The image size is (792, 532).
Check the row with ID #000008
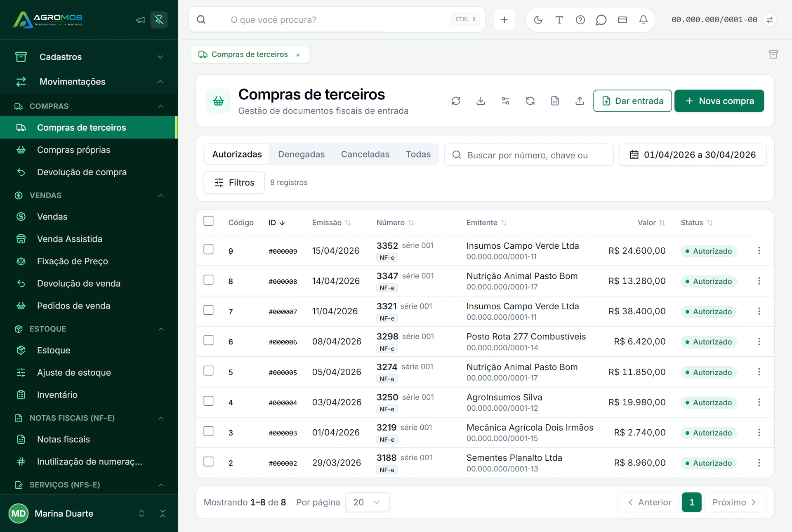point(209,280)
